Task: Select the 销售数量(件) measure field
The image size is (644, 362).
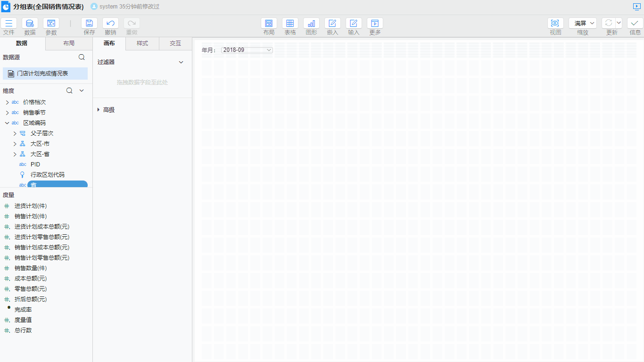Action: coord(31,268)
